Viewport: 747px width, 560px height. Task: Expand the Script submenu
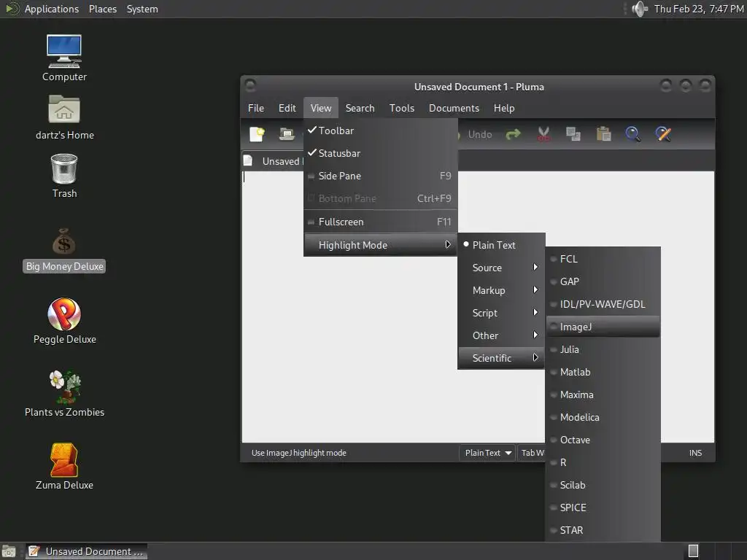click(x=501, y=313)
